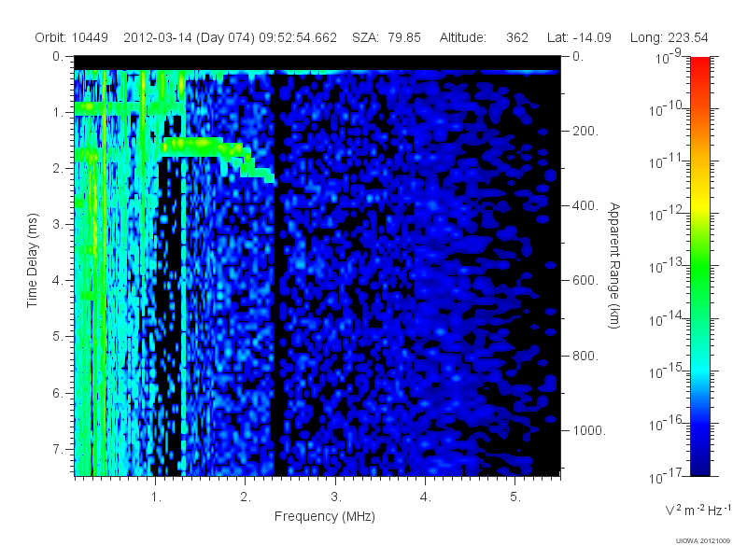Click the Long: 223.54 text

669,37
